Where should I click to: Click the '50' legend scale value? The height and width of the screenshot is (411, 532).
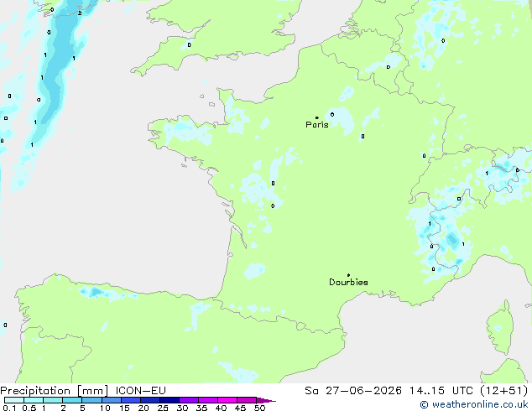point(259,408)
